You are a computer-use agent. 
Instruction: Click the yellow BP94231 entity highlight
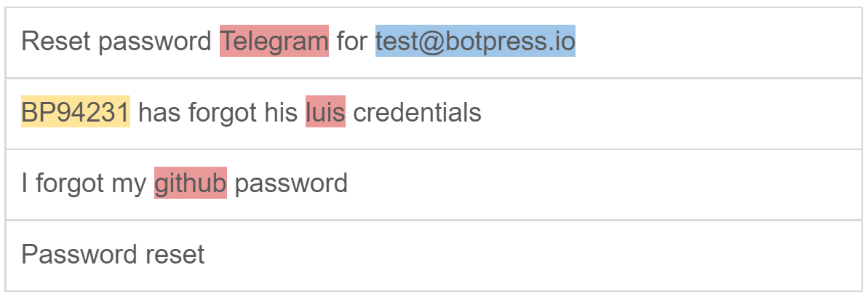[76, 112]
